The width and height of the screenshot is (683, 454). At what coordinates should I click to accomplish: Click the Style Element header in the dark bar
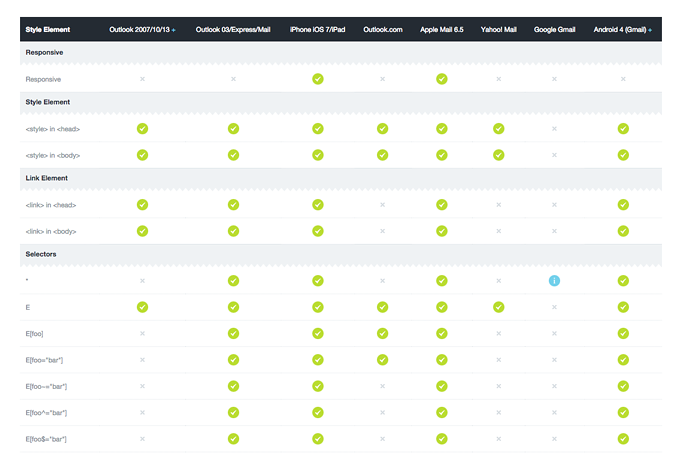(46, 31)
